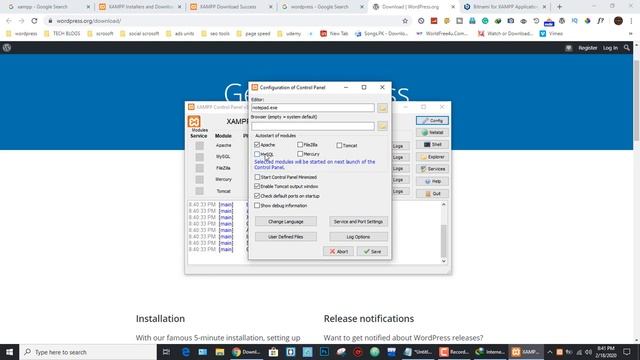Browse folder icon for Editor field
This screenshot has width=640, height=360.
click(x=382, y=108)
